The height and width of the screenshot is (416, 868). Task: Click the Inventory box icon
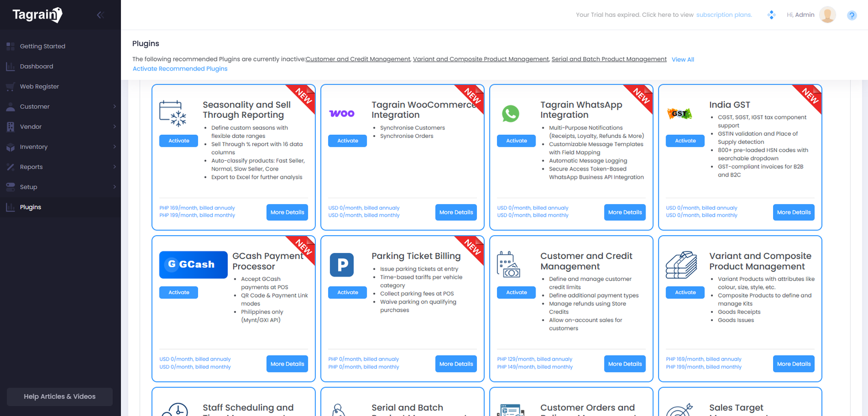(10, 147)
